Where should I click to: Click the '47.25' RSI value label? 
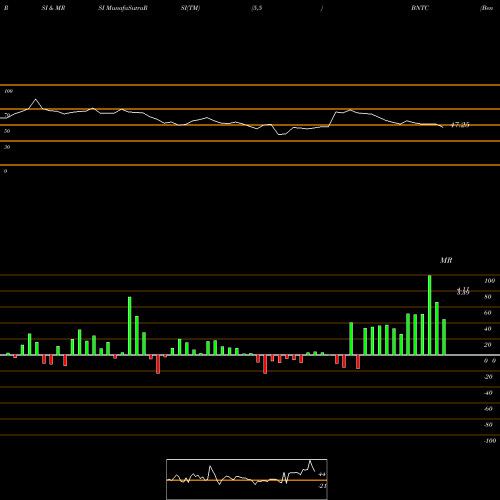pos(460,125)
